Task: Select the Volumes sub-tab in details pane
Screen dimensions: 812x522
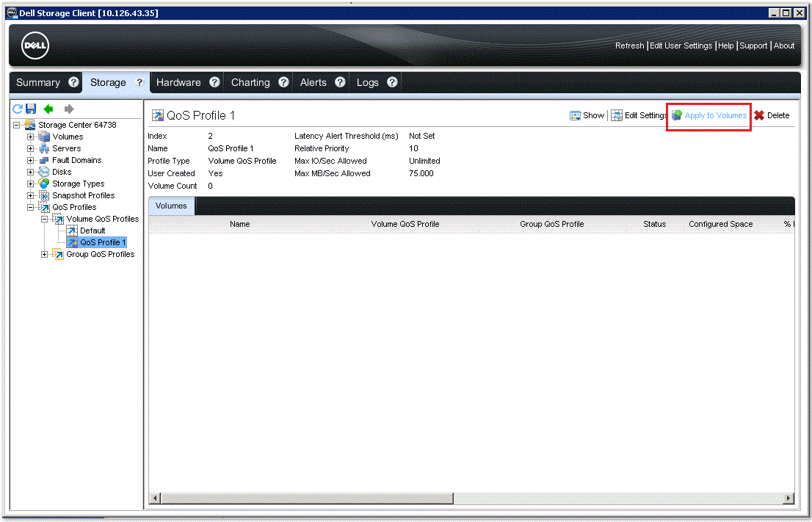Action: tap(171, 206)
